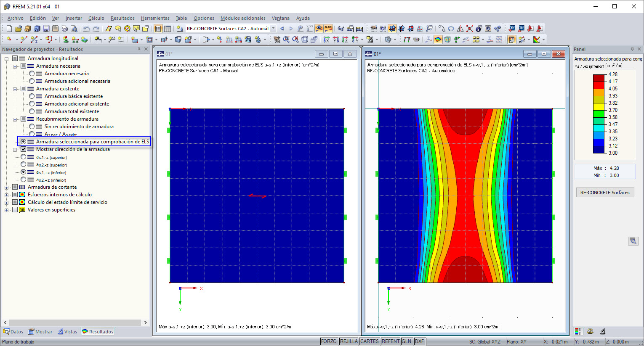Screen dimensions: 644x346
Task: Switch to the Vistas navigator tab
Action: [68, 332]
